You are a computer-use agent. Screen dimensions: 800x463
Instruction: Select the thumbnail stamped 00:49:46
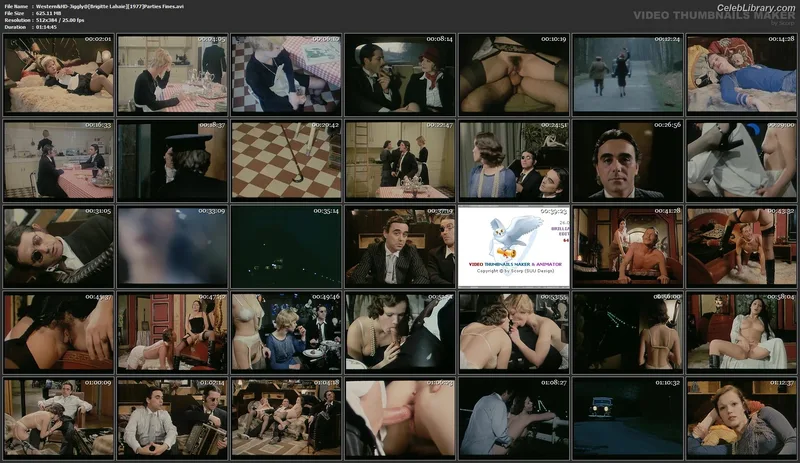286,332
